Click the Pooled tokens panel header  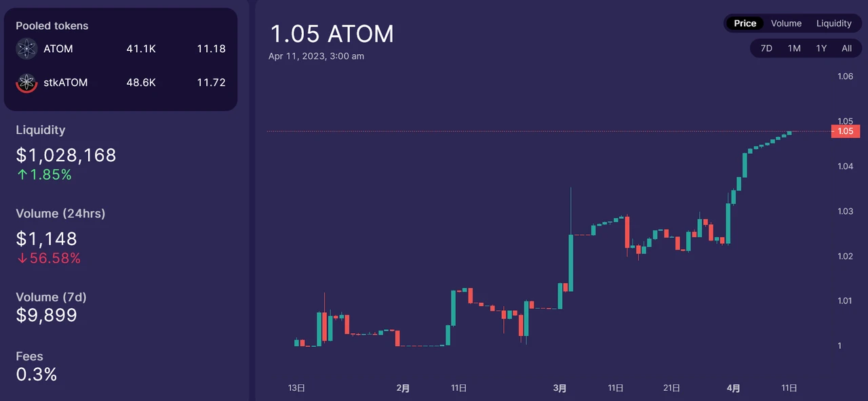click(52, 26)
